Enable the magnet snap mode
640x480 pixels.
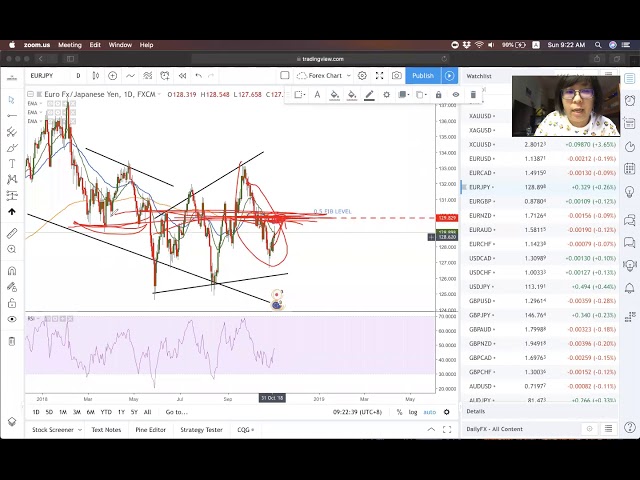point(12,270)
